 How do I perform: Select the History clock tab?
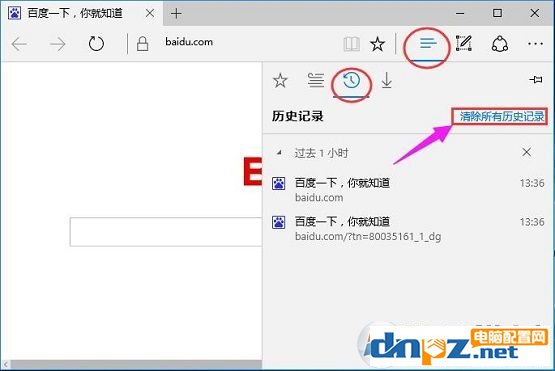(x=351, y=81)
